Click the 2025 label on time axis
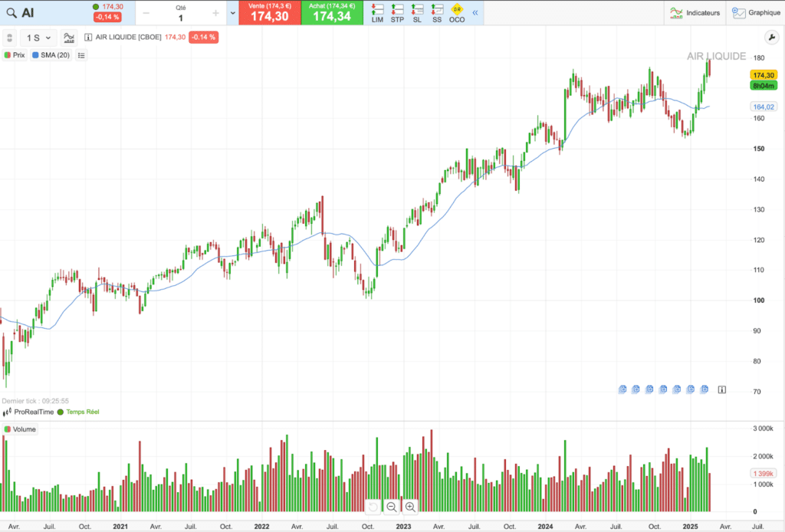 (691, 527)
